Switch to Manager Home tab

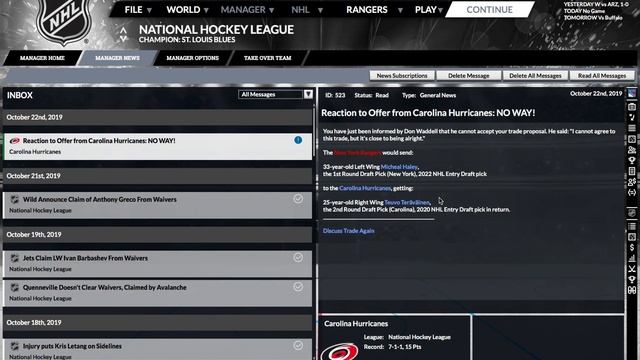click(x=42, y=58)
